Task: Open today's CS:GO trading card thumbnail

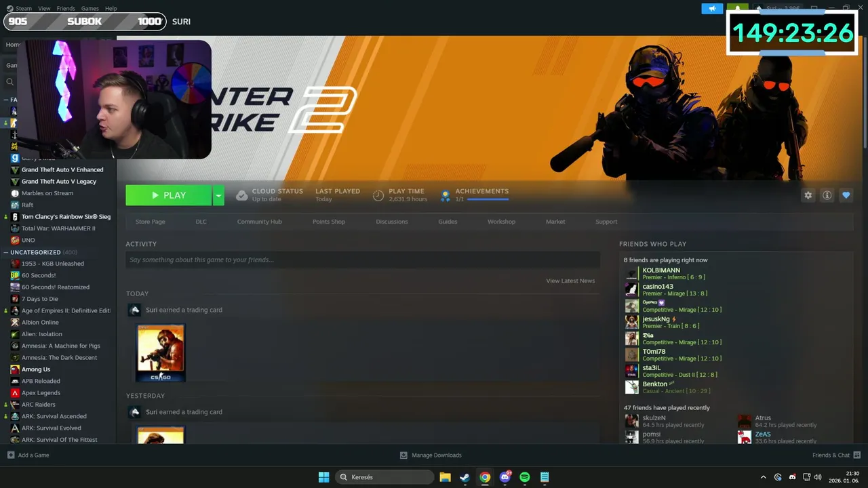Action: pyautogui.click(x=161, y=353)
